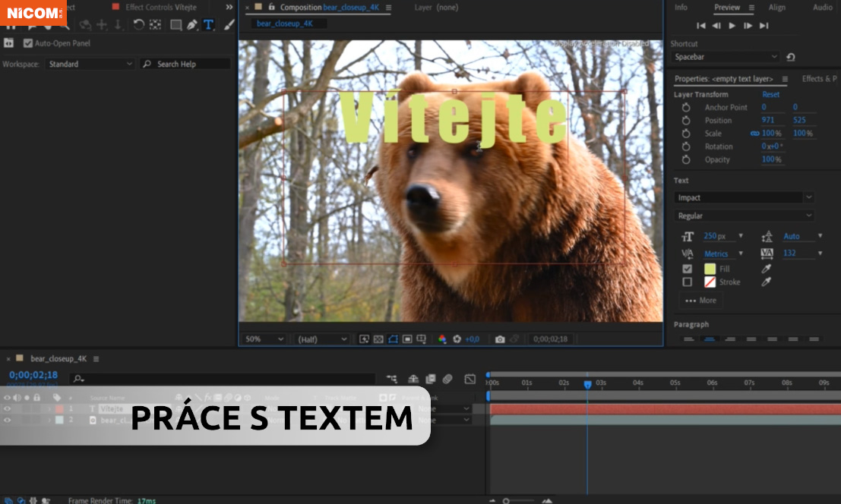Toggle mask and shape path visibility

coord(393,339)
